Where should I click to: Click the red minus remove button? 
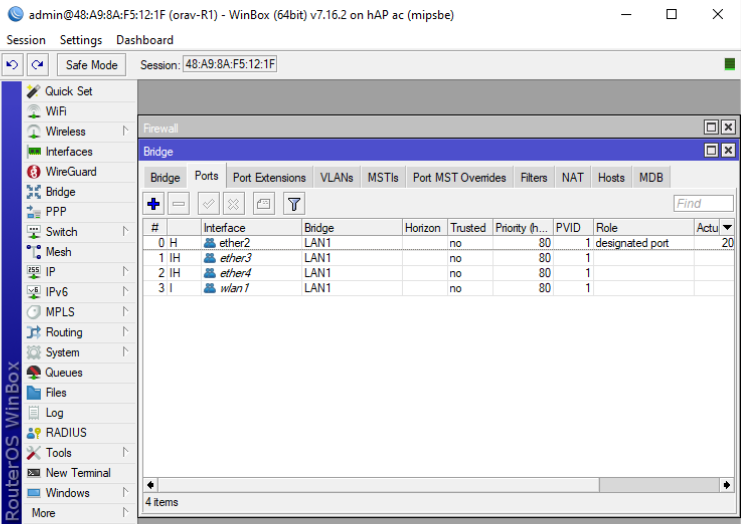[179, 204]
